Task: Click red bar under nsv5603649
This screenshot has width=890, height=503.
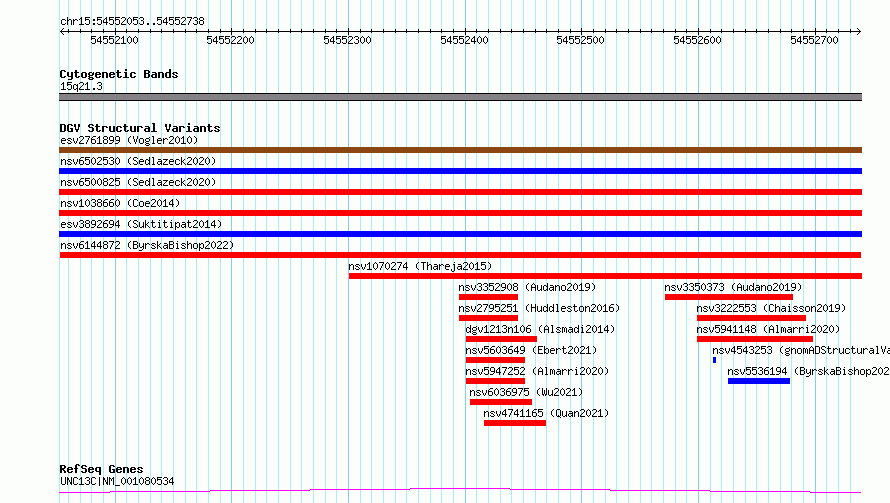Action: [x=495, y=360]
